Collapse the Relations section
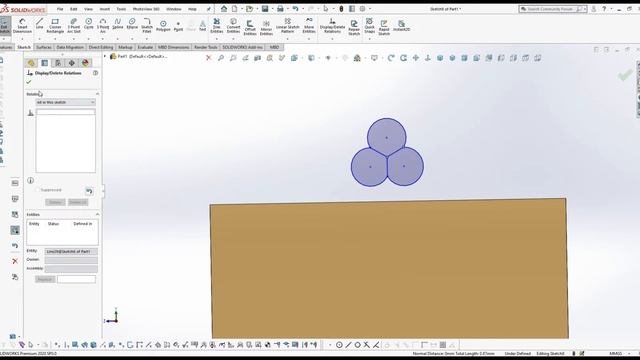This screenshot has width=640, height=360. [x=97, y=94]
